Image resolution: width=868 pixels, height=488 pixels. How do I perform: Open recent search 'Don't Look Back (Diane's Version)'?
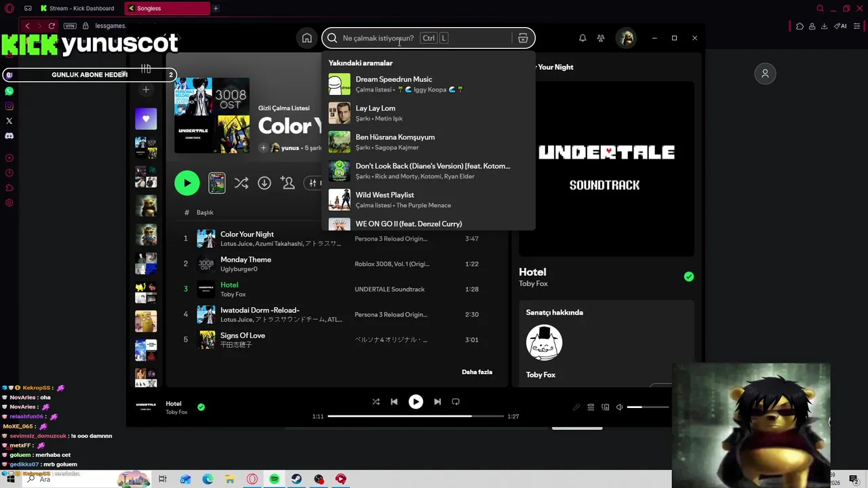[x=429, y=171]
